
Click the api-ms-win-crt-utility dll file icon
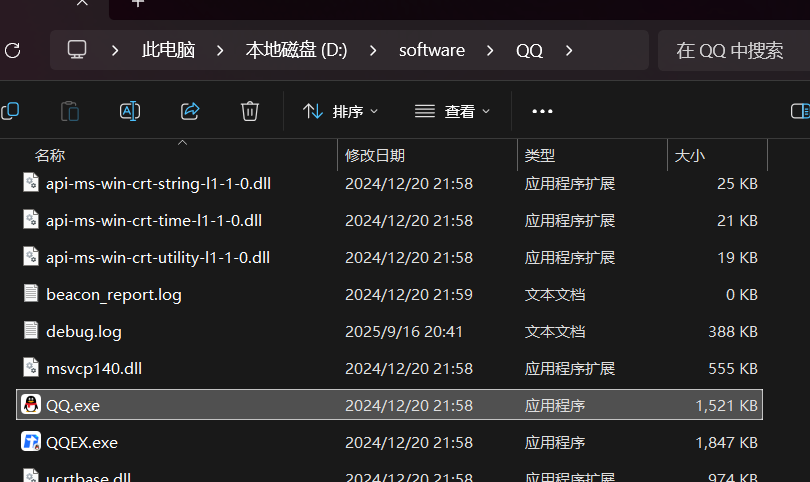click(x=31, y=257)
